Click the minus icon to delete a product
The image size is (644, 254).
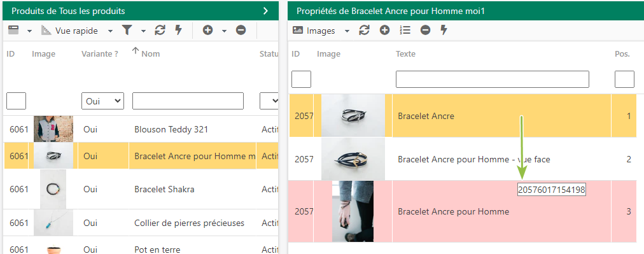coord(241,30)
